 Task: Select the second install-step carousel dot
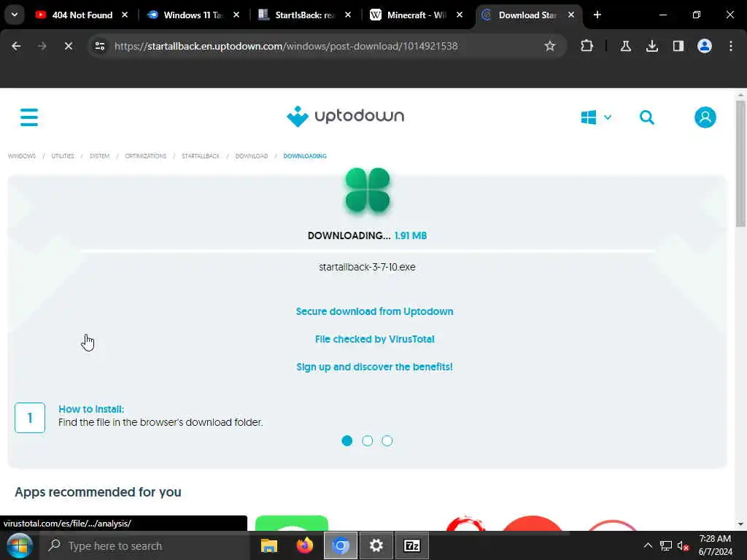pos(368,440)
